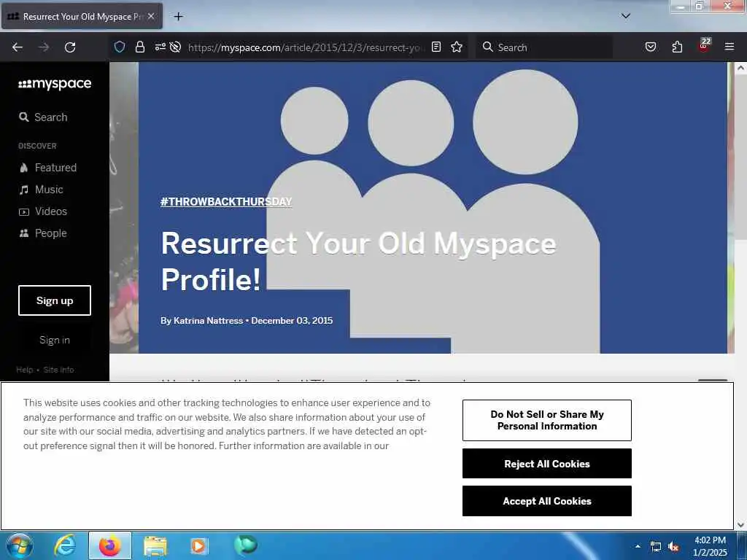747x560 pixels.
Task: Click the network tray icon
Action: (x=656, y=547)
